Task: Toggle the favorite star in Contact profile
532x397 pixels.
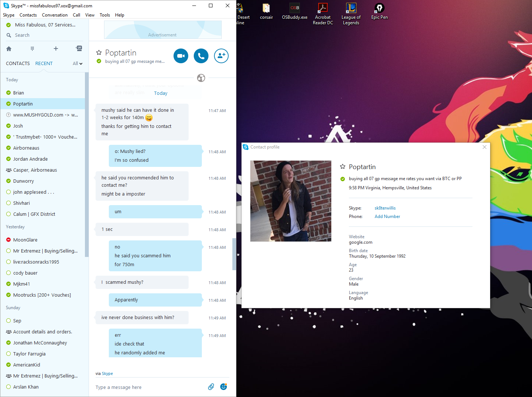Action: [x=343, y=167]
